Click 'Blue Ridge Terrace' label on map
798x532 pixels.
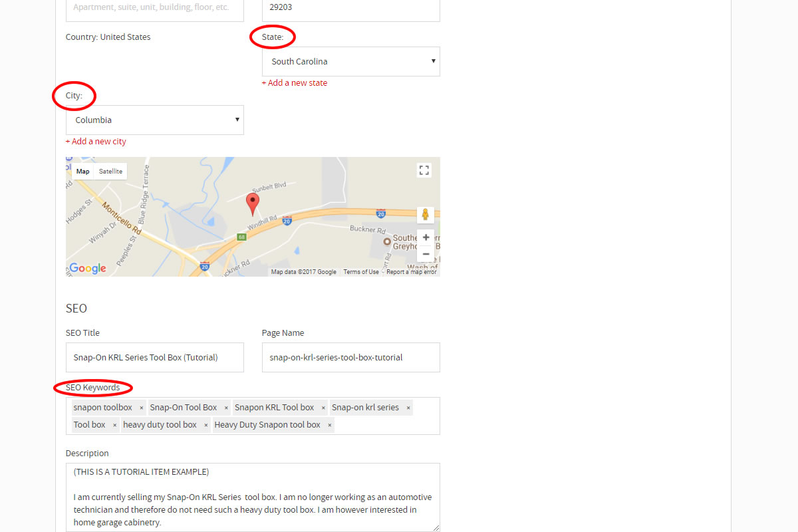(x=144, y=194)
